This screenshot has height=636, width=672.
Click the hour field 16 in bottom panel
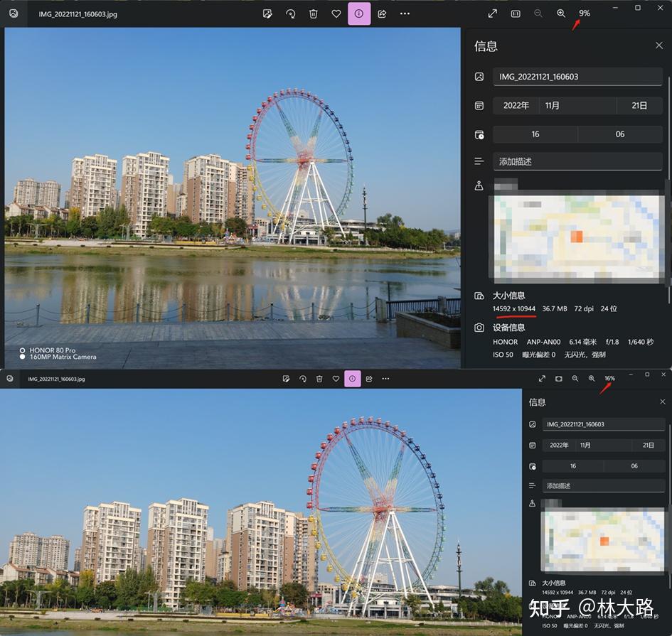[x=572, y=466]
